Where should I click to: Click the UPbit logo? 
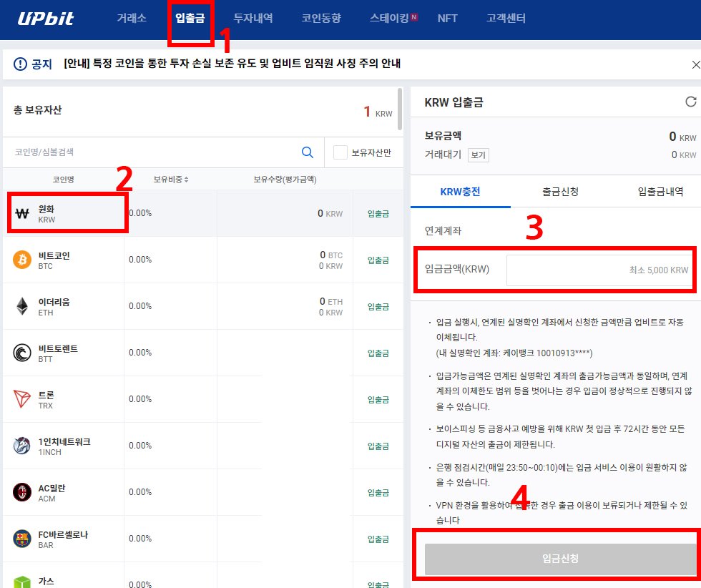(46, 19)
